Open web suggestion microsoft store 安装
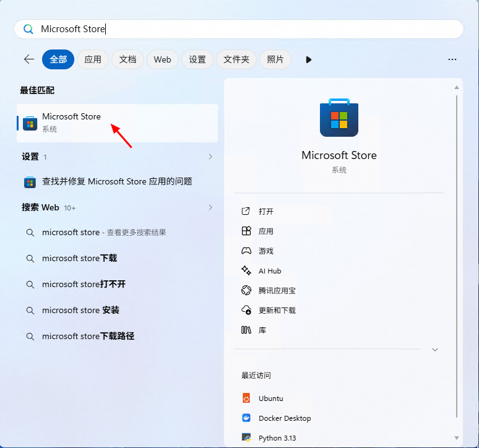The image size is (479, 448). [x=118, y=311]
